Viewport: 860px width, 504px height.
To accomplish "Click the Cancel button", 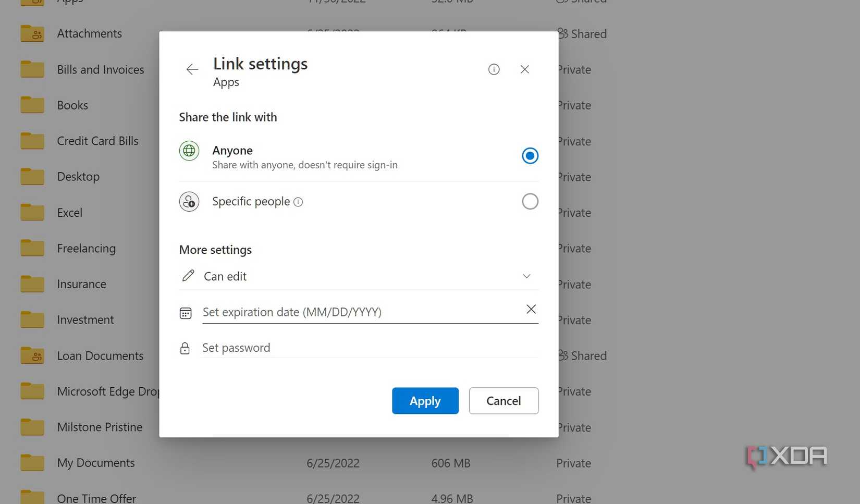I will coord(503,401).
